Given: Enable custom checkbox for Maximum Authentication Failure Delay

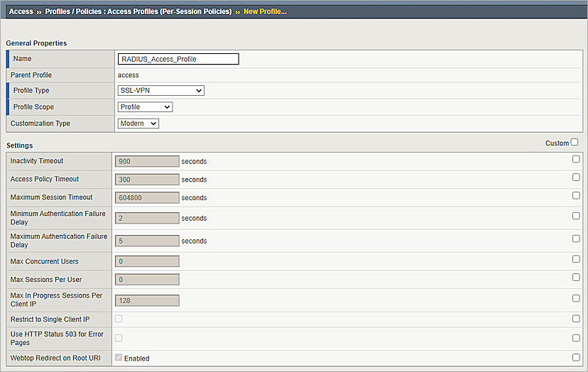Looking at the screenshot, I should click(x=576, y=239).
